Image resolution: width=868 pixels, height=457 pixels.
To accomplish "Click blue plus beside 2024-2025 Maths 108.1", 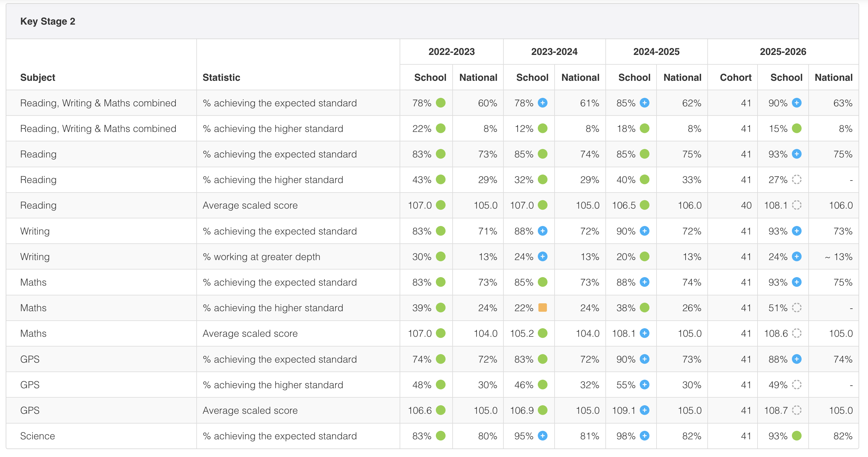I will (x=645, y=333).
